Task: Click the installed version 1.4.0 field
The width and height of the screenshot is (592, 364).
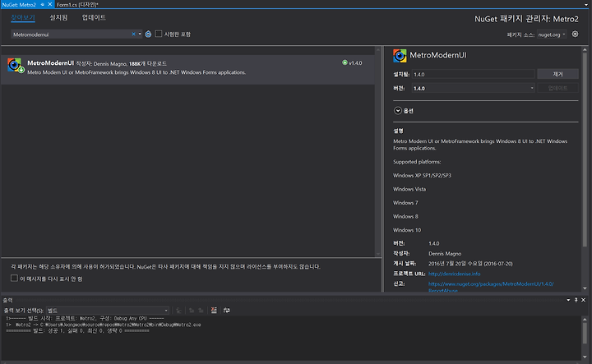Action: point(474,74)
